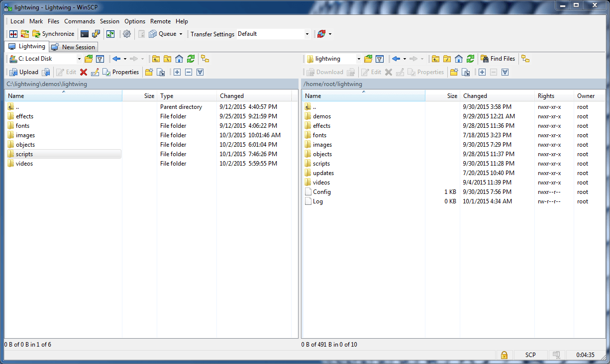This screenshot has height=364, width=610.
Task: Switch to the Lightwing session tab
Action: pos(27,46)
